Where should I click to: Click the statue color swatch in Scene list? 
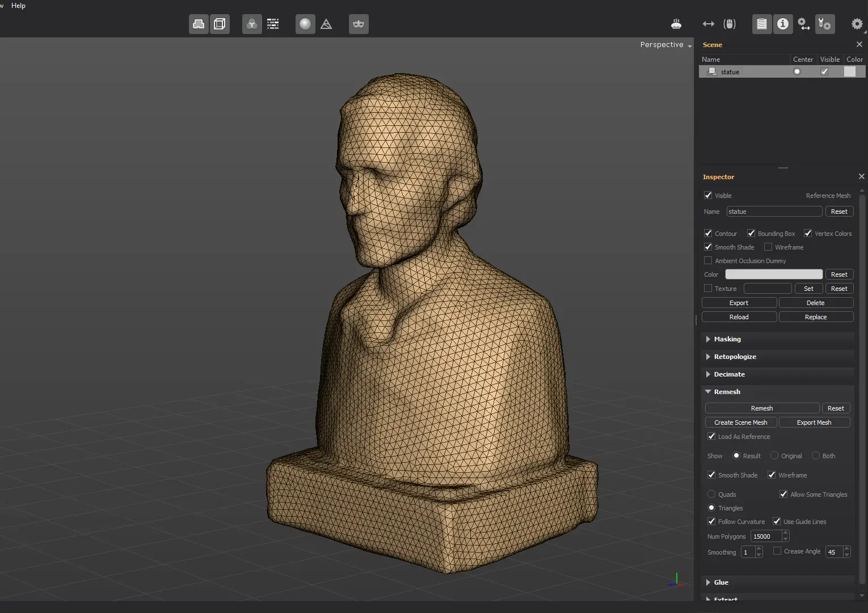(x=850, y=71)
